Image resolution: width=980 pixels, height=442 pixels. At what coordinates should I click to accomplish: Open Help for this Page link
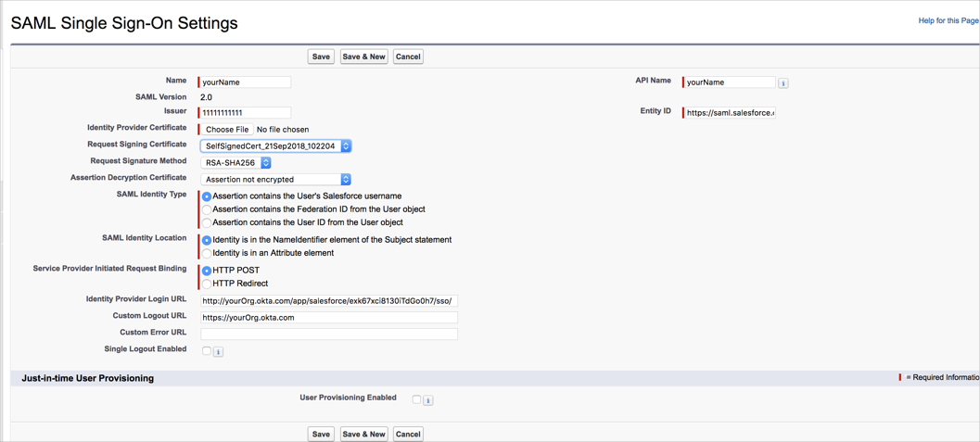click(x=948, y=20)
